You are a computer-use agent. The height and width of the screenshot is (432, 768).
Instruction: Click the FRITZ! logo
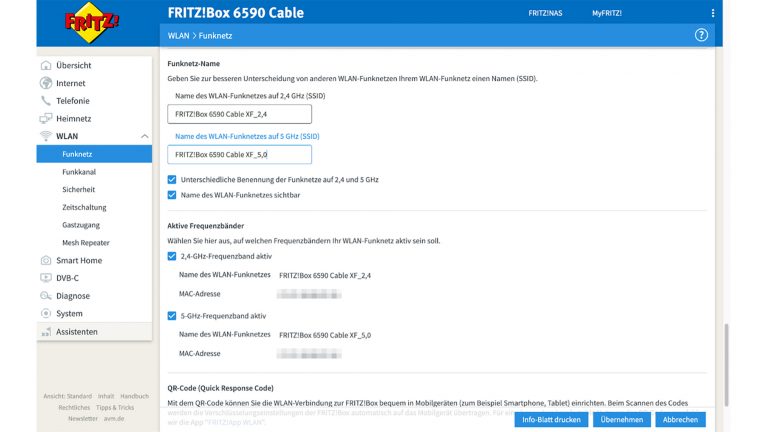point(92,23)
